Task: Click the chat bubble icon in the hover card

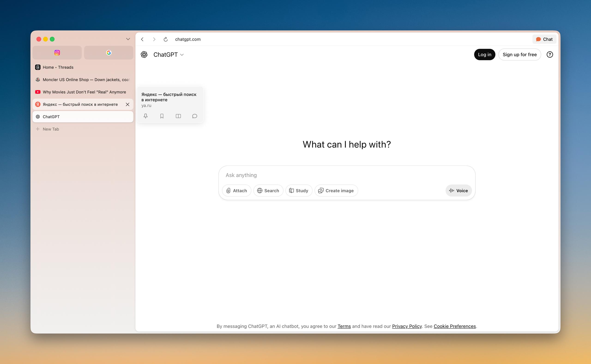Action: tap(195, 116)
